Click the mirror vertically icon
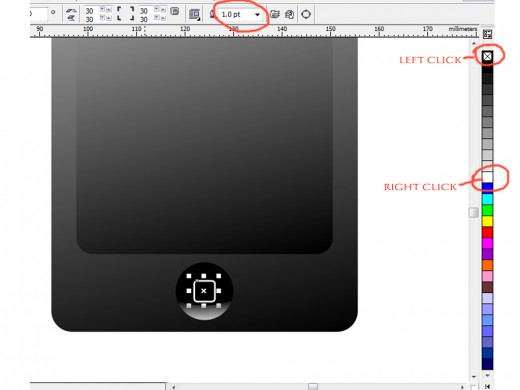Viewport: 520px width, 390px height. tap(71, 18)
